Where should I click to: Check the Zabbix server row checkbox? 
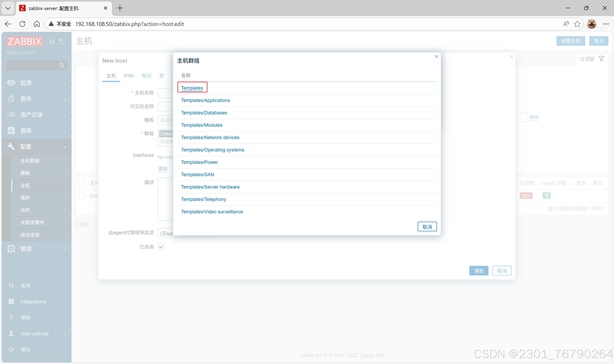click(81, 196)
